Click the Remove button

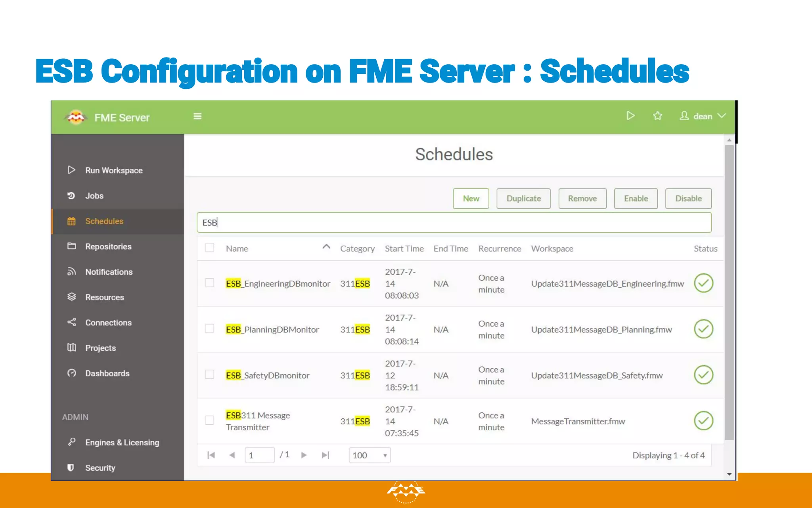click(x=582, y=198)
